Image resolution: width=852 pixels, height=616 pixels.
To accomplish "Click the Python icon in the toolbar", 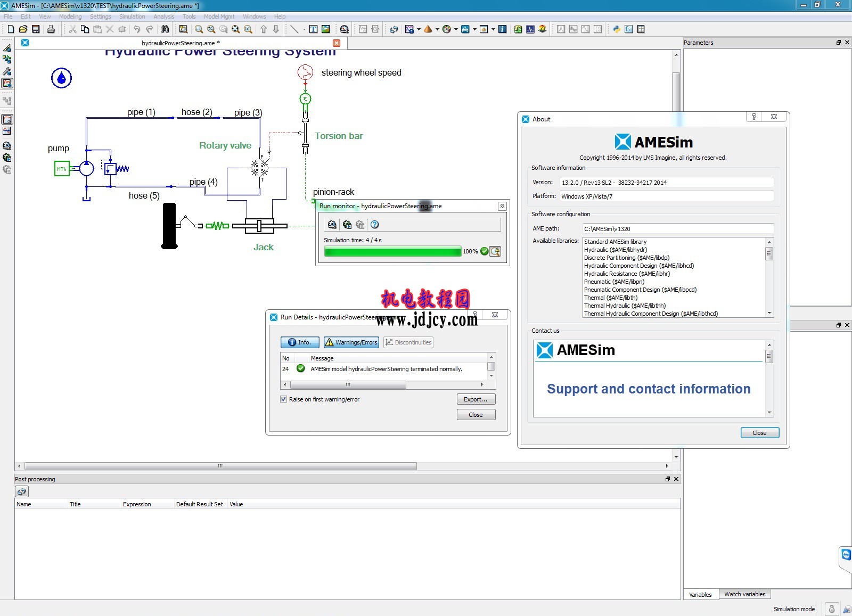I will point(616,29).
